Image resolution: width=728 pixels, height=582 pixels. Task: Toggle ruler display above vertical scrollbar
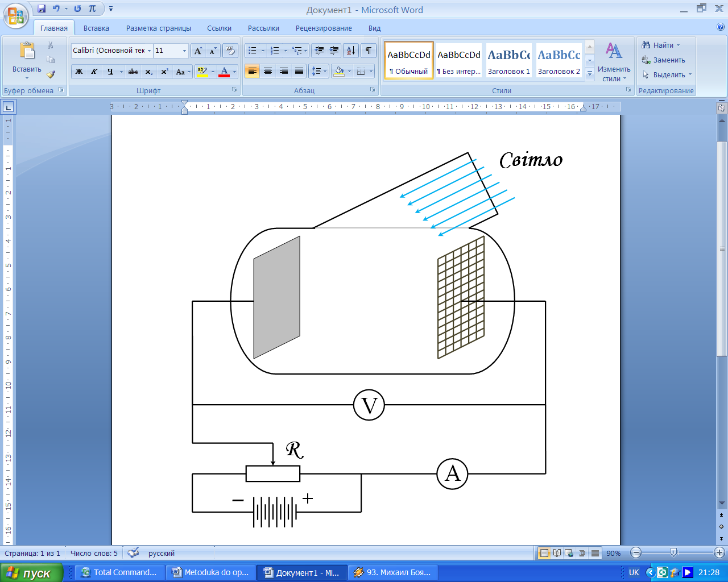point(722,107)
